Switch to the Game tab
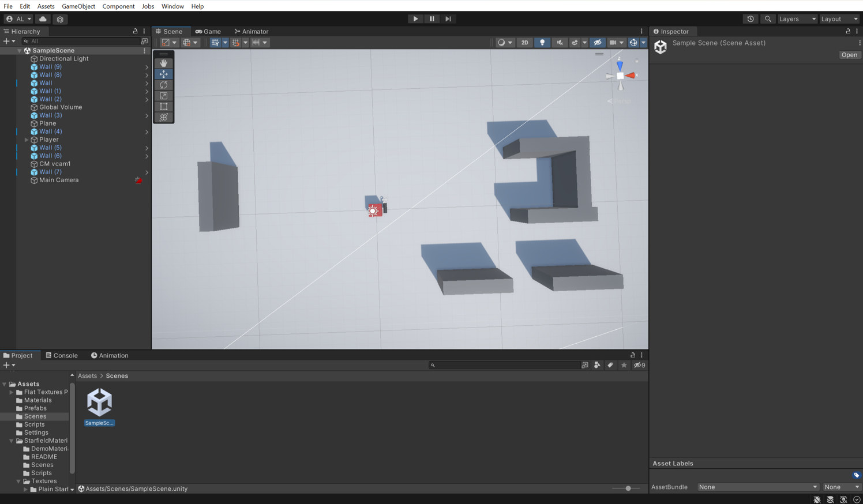 208,31
